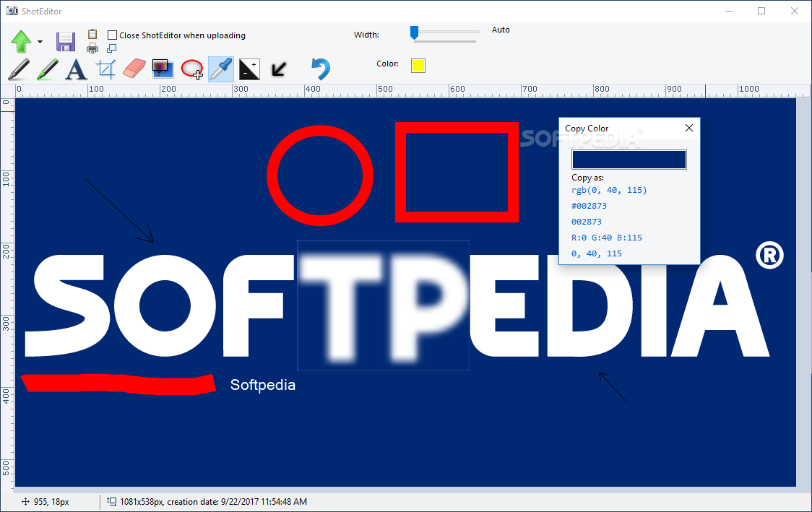Image resolution: width=812 pixels, height=512 pixels.
Task: Save the image with the floppy disk icon
Action: tap(66, 42)
